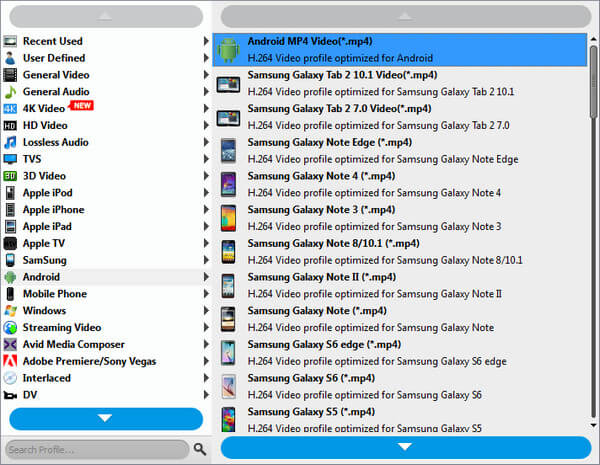Click the Apple iPad icon
600x465 pixels.
coord(10,227)
